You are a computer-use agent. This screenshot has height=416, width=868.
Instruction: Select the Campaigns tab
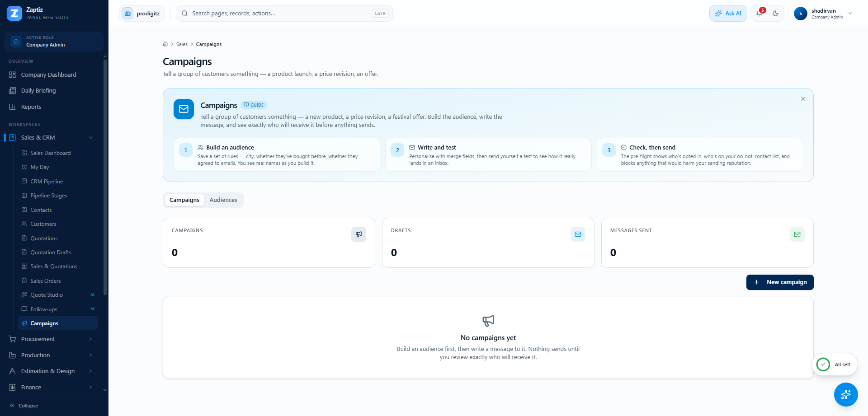tap(184, 200)
